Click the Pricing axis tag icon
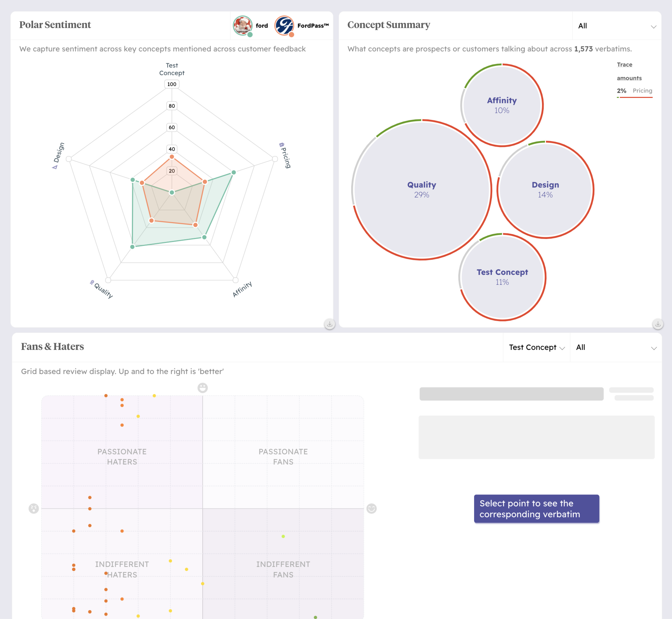672x619 pixels. (x=281, y=145)
